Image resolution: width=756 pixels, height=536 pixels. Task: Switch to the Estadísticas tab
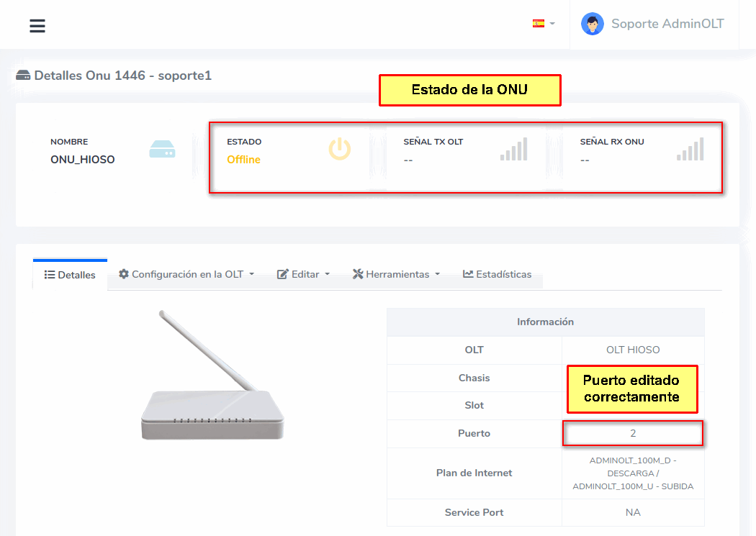(x=497, y=274)
